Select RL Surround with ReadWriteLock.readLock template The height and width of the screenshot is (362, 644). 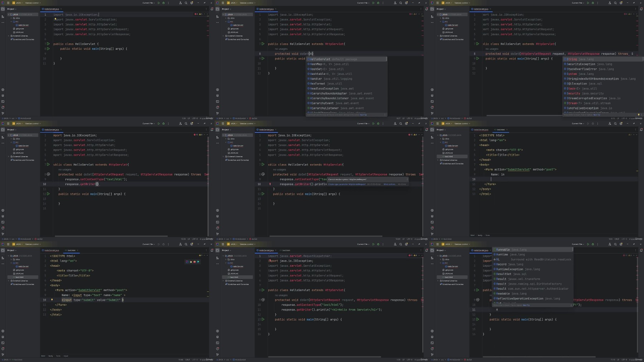click(533, 259)
